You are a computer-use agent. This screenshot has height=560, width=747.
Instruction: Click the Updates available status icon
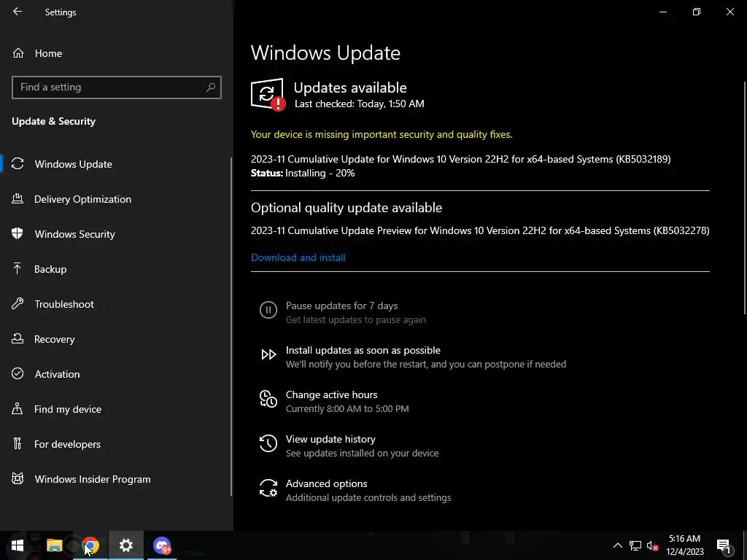268,94
